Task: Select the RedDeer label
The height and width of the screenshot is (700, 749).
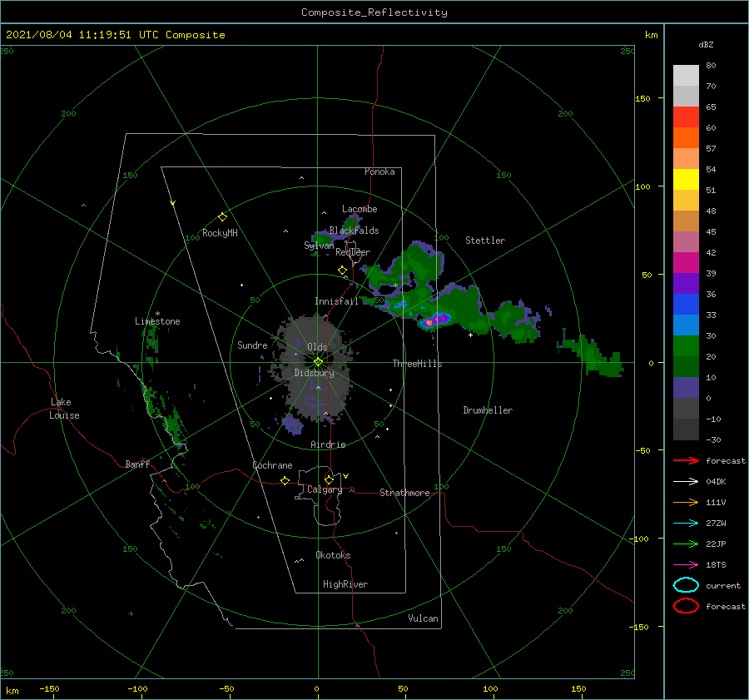Action: click(353, 252)
